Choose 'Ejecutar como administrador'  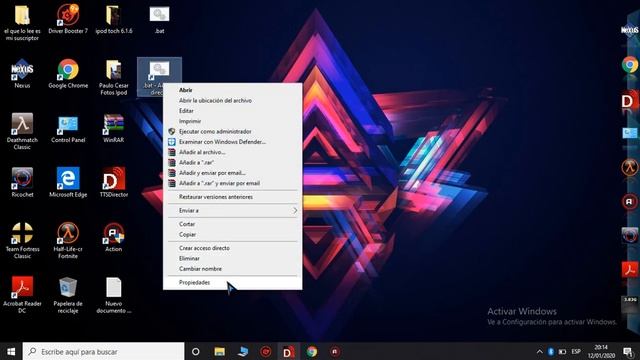click(233, 131)
